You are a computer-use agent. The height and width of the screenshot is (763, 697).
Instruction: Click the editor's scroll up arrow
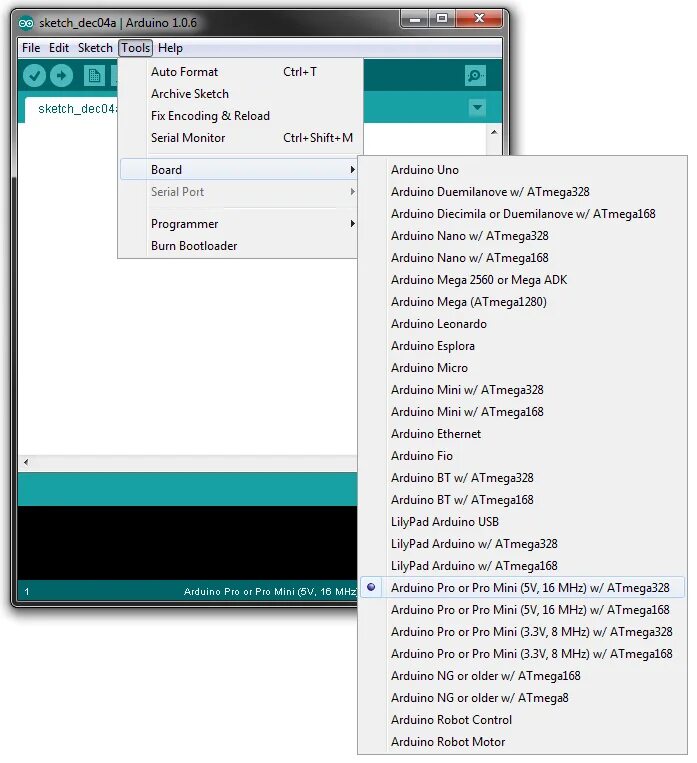coord(494,132)
